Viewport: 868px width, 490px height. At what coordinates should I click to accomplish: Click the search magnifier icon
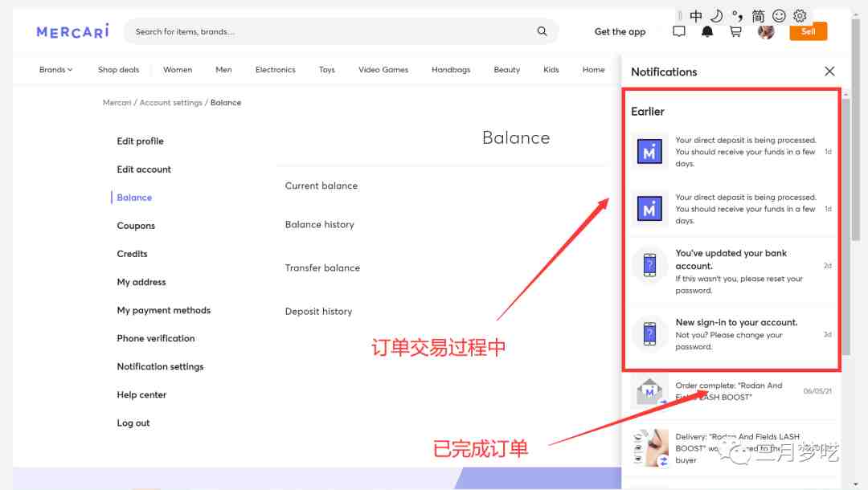click(542, 31)
